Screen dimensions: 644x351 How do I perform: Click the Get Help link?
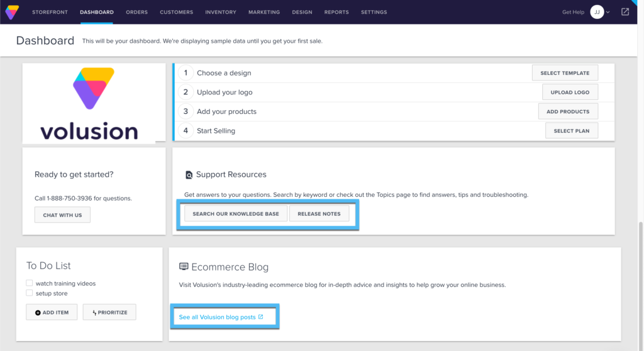(573, 13)
